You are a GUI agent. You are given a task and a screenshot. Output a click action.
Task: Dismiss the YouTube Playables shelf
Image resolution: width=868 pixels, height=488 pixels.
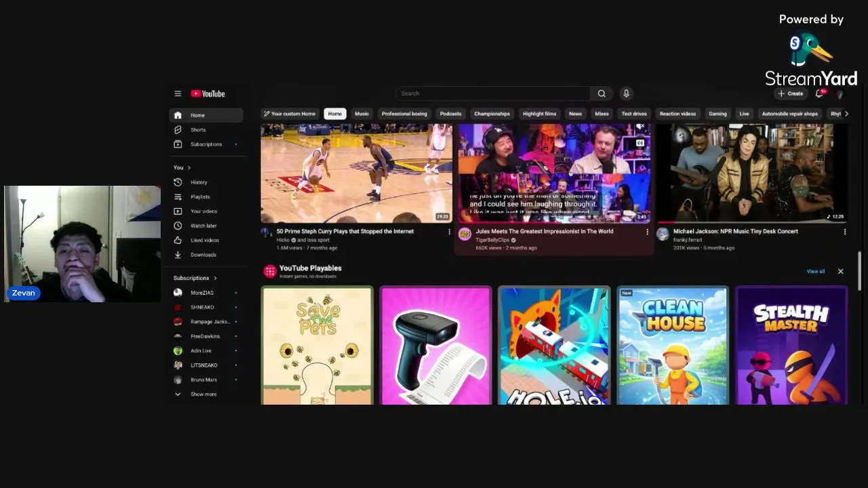point(840,271)
